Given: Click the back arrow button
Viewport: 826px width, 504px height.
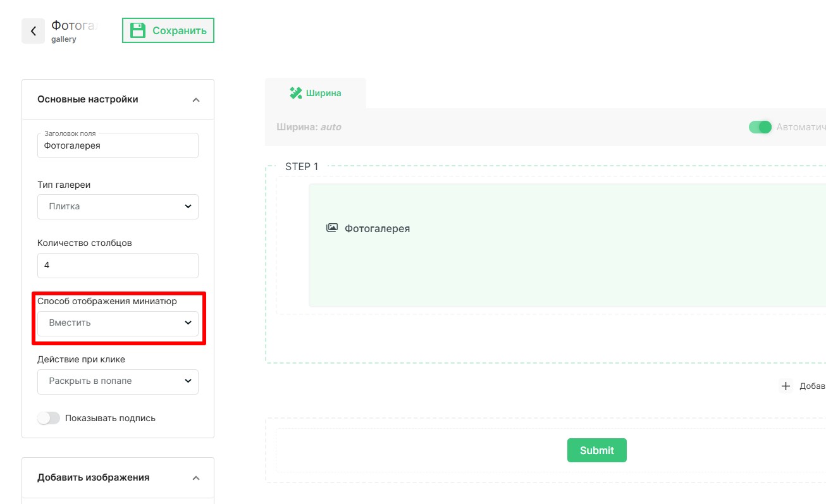Looking at the screenshot, I should [33, 31].
